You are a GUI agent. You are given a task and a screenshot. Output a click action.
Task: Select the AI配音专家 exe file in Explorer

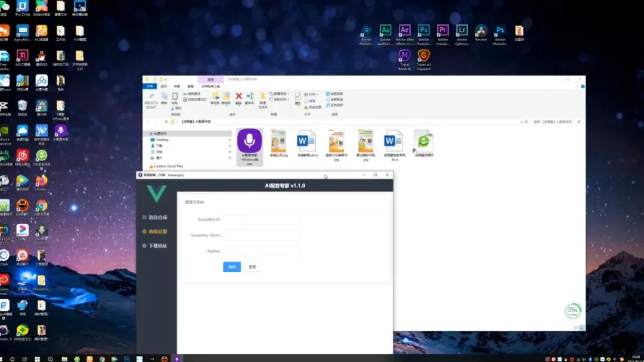tap(249, 147)
